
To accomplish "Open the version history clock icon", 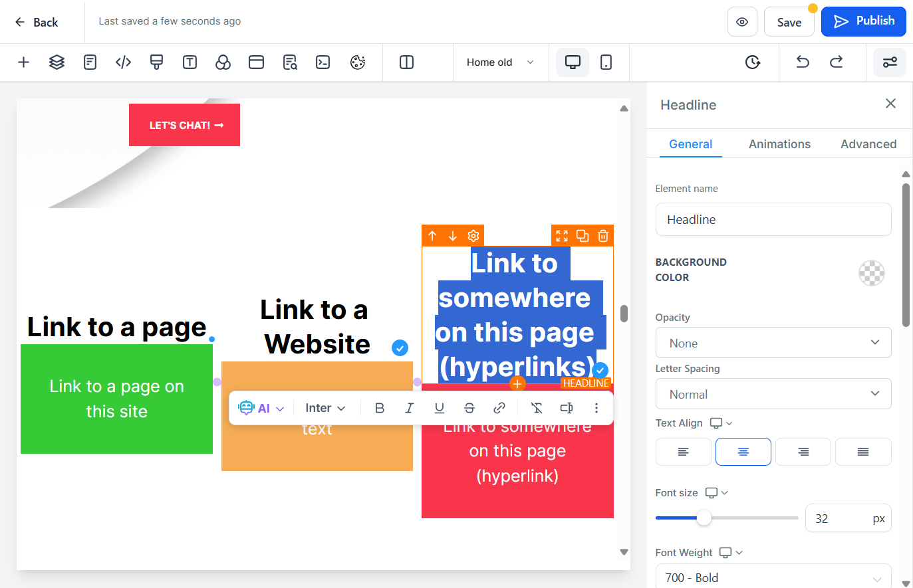I will pyautogui.click(x=753, y=62).
